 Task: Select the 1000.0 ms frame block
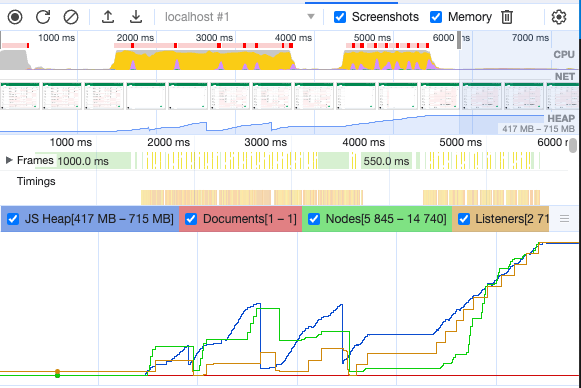(83, 161)
